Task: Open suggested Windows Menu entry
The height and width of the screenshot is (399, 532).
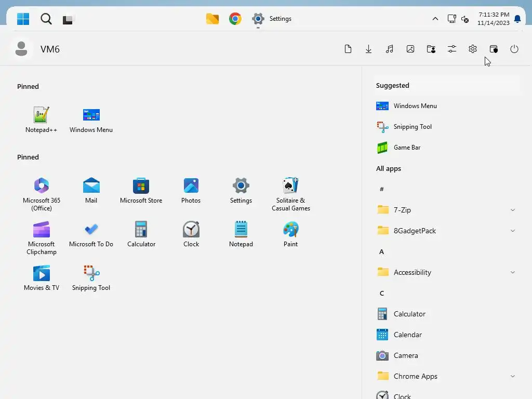Action: [447, 106]
